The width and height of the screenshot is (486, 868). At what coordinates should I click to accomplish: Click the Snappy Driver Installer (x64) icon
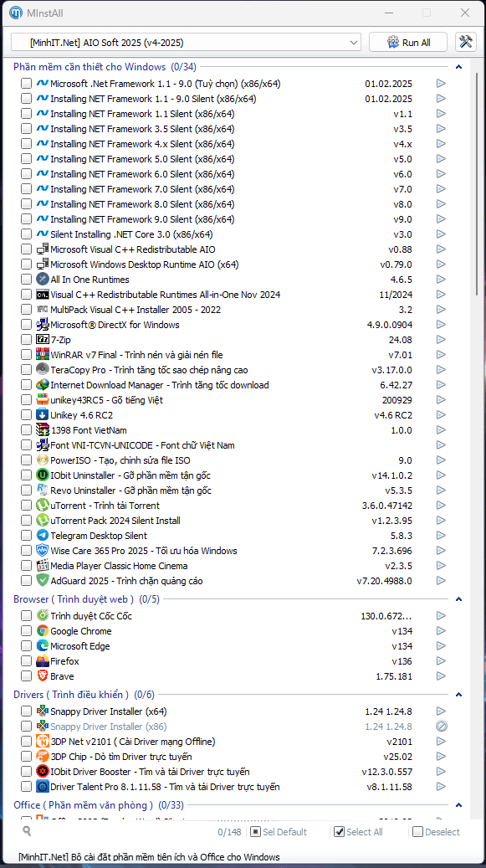[x=43, y=711]
